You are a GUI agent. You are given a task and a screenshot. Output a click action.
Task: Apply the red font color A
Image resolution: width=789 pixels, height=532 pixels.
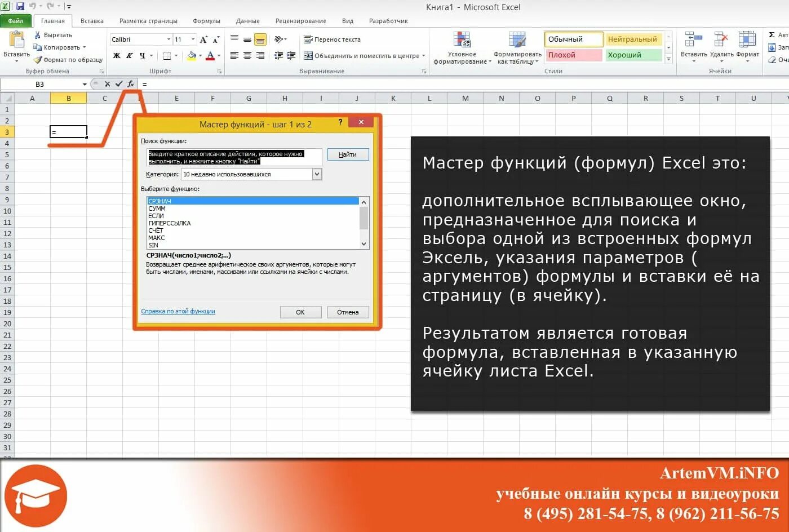point(210,56)
